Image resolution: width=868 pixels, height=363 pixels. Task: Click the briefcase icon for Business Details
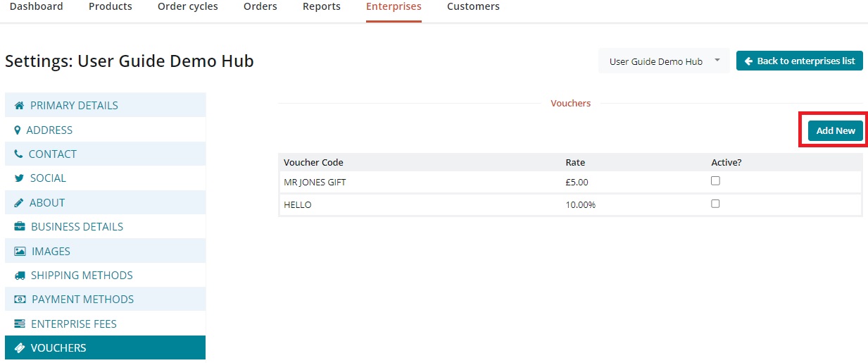click(x=20, y=227)
